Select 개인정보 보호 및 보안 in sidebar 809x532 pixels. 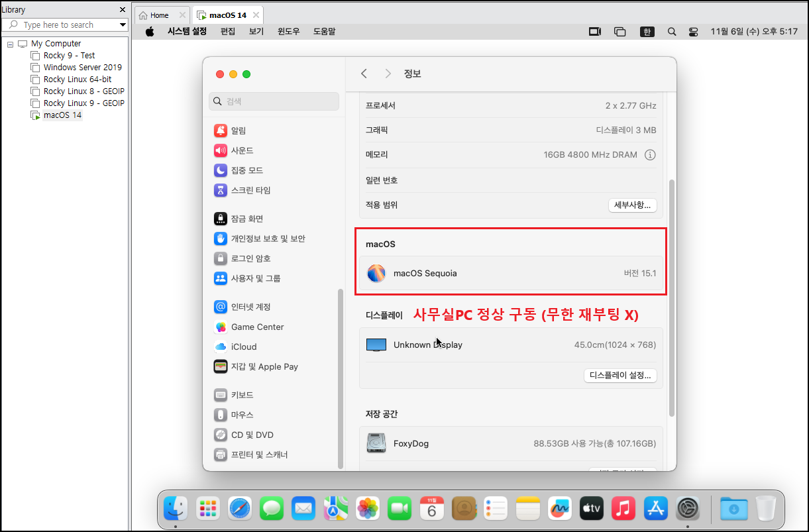(259, 239)
